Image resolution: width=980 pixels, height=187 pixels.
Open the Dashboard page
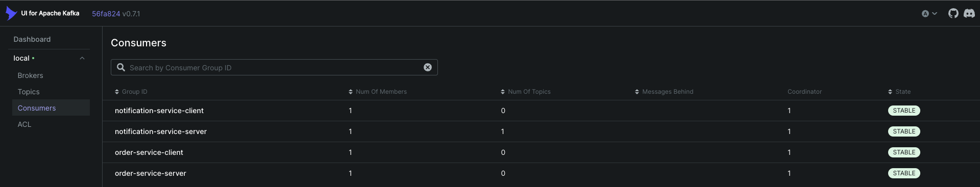(32, 39)
